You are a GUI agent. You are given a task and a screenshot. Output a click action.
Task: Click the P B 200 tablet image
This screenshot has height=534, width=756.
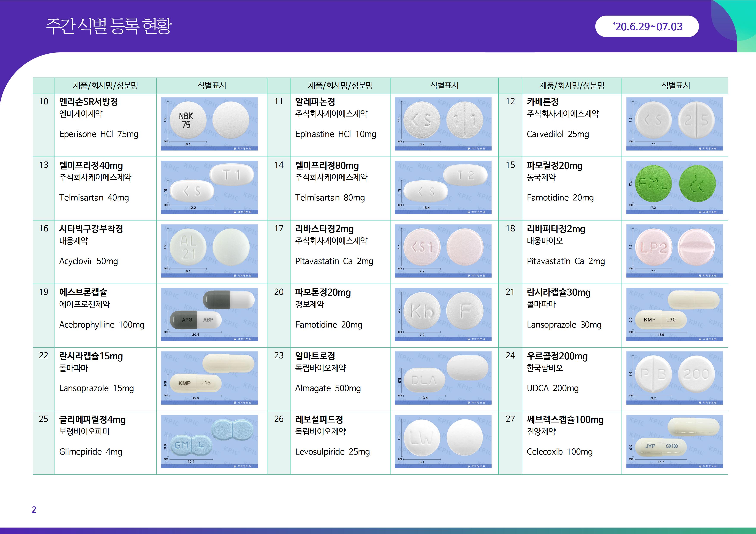point(674,378)
